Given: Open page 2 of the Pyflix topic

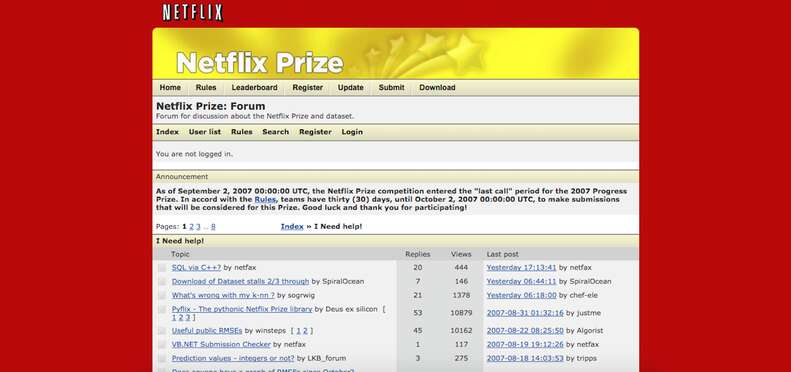Looking at the screenshot, I should pyautogui.click(x=181, y=317).
